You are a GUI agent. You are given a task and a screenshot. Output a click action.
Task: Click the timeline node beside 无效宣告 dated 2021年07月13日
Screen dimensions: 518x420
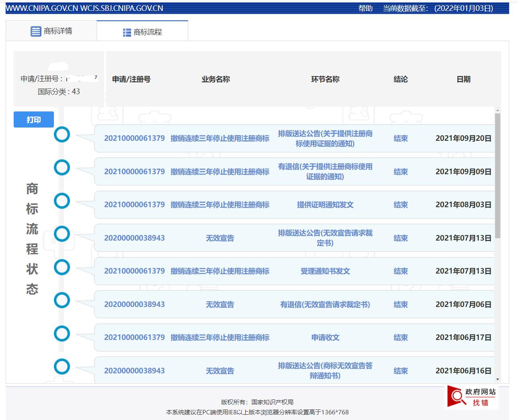(x=62, y=234)
